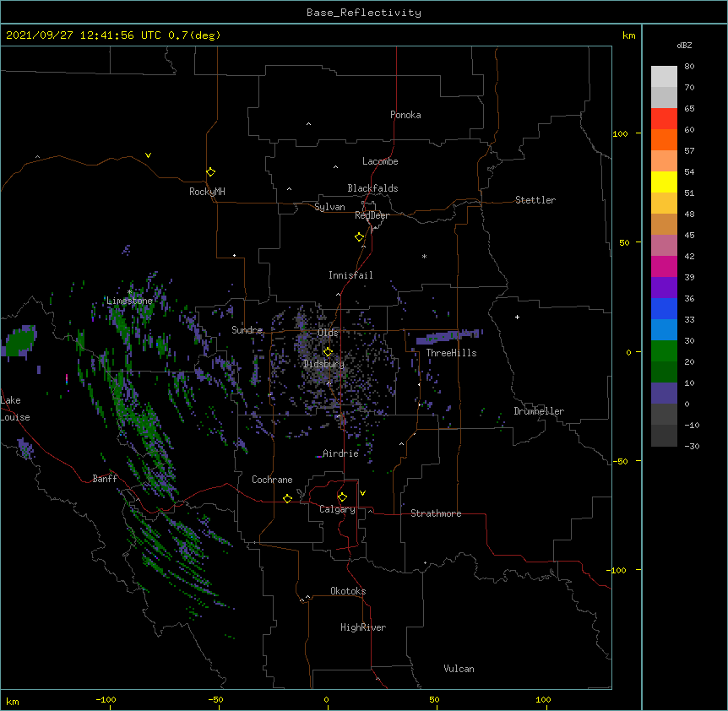The image size is (728, 711).
Task: Select the bright yellow swatch in dBZ legend
Action: pos(664,182)
